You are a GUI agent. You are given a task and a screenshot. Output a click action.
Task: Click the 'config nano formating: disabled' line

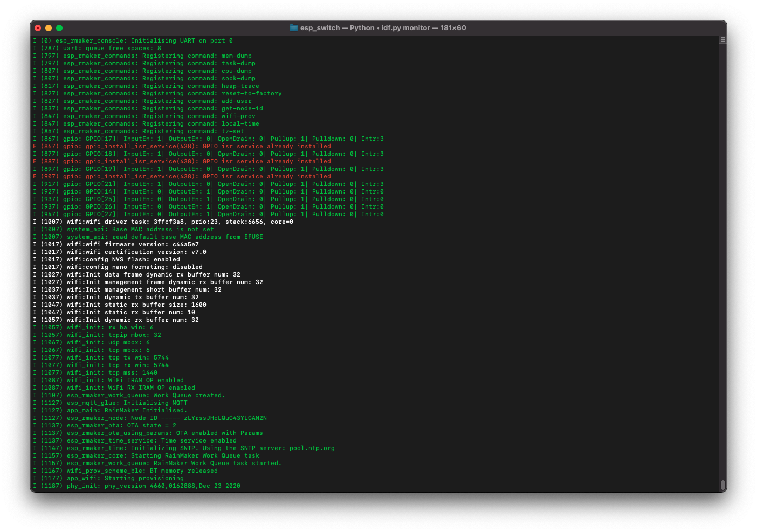118,267
